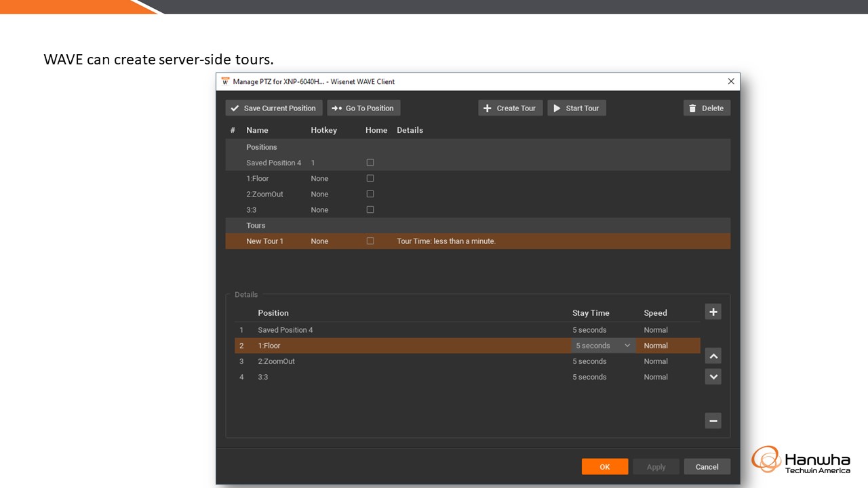Screen dimensions: 868x488
Task: Click Create Tour button
Action: click(510, 108)
